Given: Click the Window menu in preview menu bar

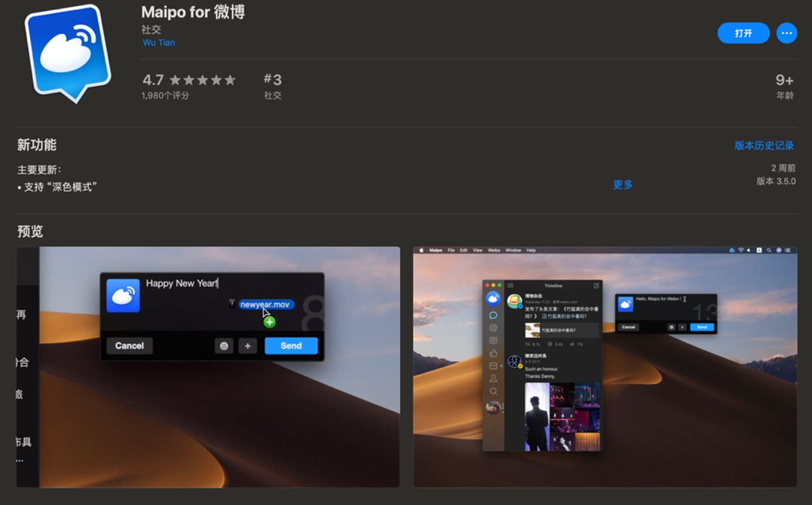Looking at the screenshot, I should coord(513,250).
